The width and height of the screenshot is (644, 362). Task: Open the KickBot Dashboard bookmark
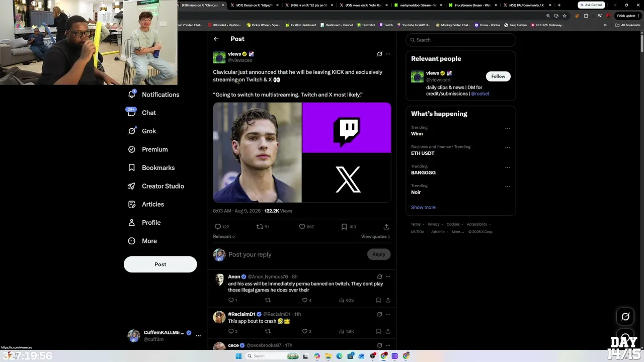pyautogui.click(x=301, y=25)
